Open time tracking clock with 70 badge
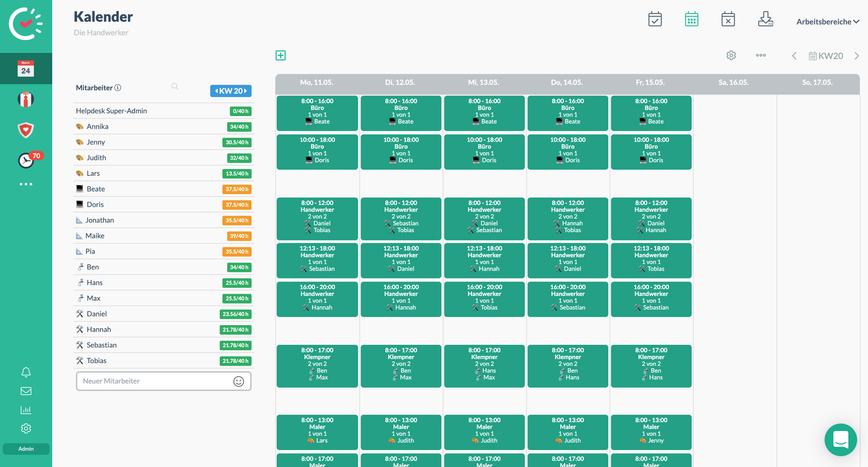Screen dimensions: 868x467 pyautogui.click(x=26, y=160)
